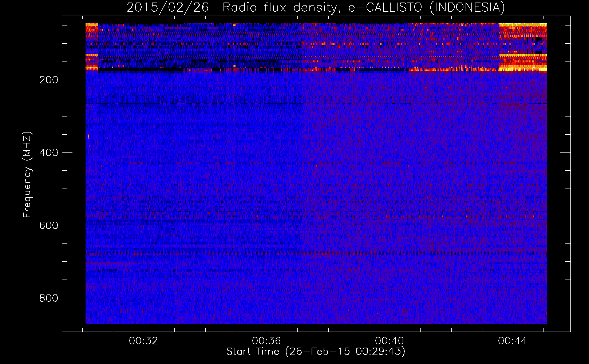Click the 600 frequency tick label

pos(49,226)
